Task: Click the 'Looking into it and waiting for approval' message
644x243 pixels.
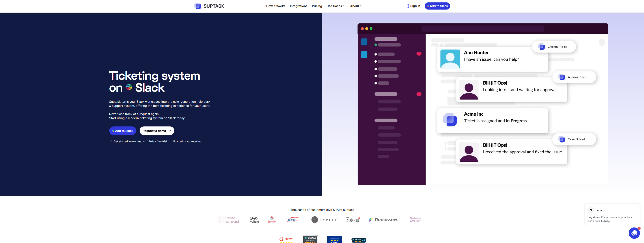Action: (x=520, y=90)
